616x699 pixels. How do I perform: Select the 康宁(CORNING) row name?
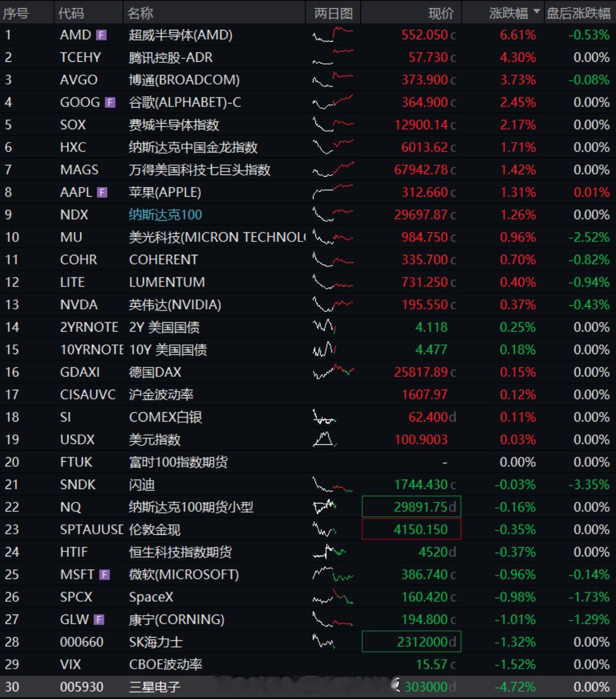click(x=177, y=620)
